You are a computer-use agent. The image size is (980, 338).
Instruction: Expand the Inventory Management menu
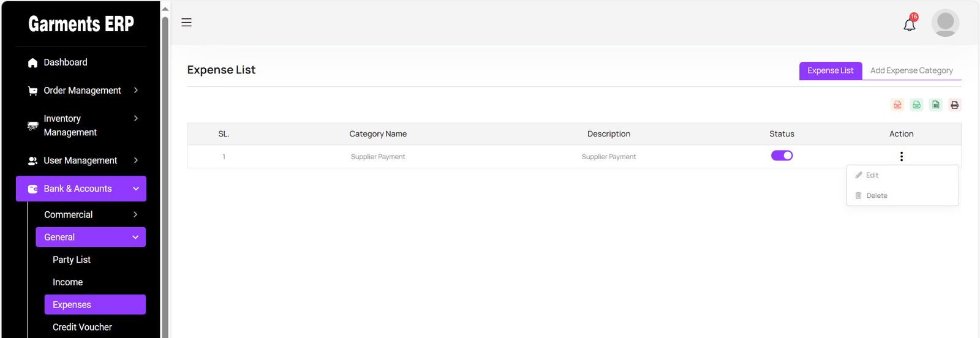point(82,126)
